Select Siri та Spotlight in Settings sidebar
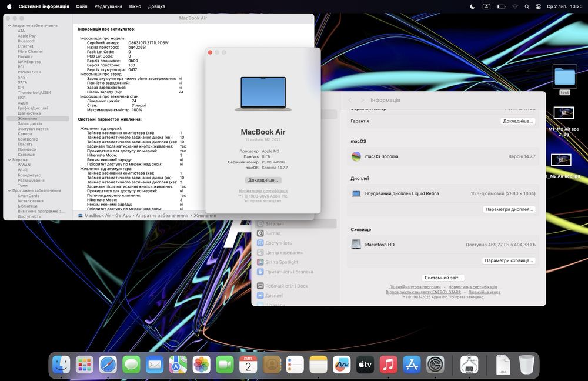588x381 pixels. [x=296, y=262]
